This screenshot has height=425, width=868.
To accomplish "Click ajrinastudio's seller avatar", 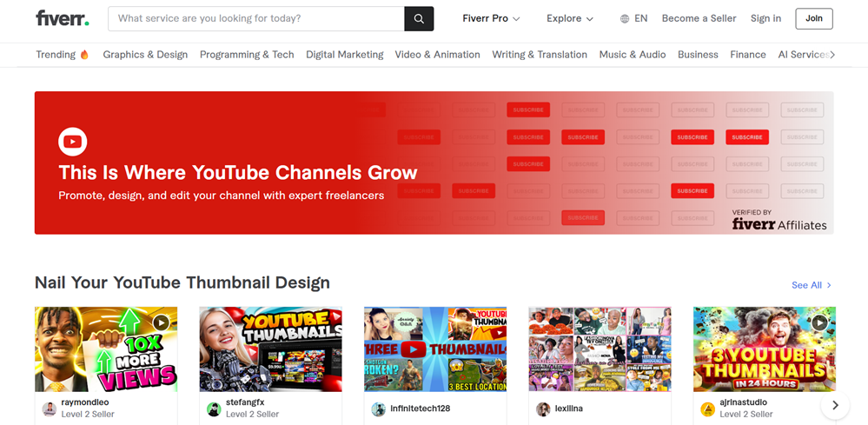I will click(707, 409).
